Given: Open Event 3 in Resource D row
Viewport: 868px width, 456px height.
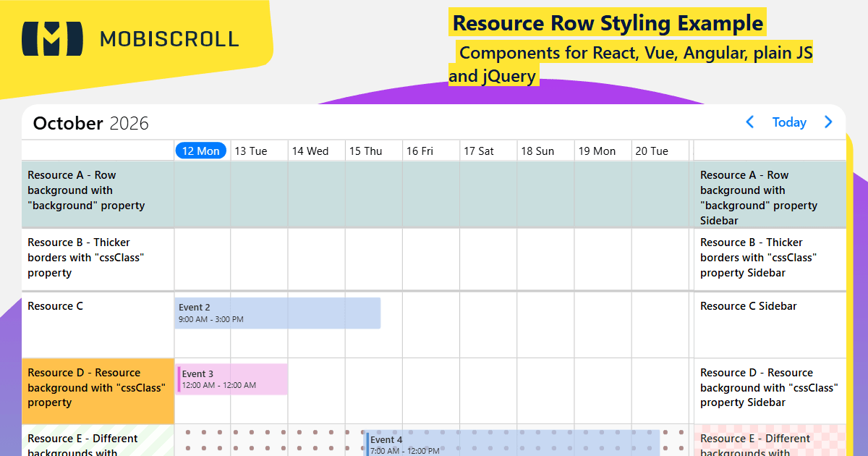Looking at the screenshot, I should coord(231,379).
